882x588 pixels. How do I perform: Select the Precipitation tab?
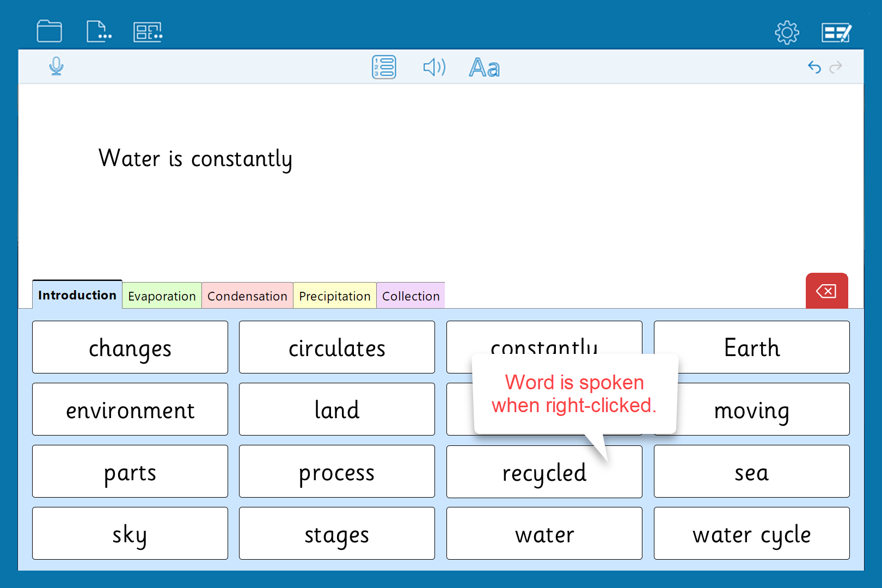click(334, 296)
